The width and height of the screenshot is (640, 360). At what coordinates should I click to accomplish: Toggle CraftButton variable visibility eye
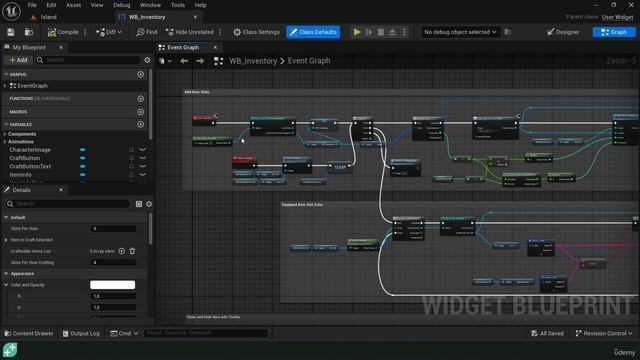point(142,158)
